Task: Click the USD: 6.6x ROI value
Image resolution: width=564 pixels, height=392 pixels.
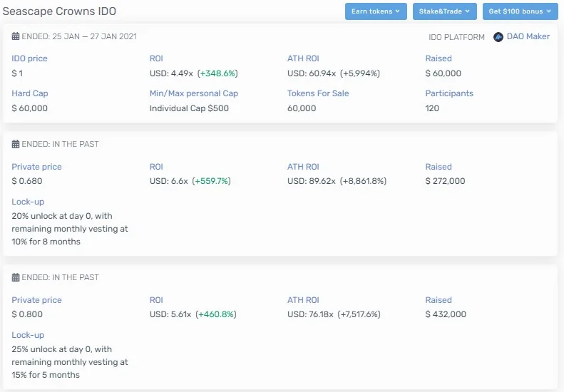Action: [169, 181]
